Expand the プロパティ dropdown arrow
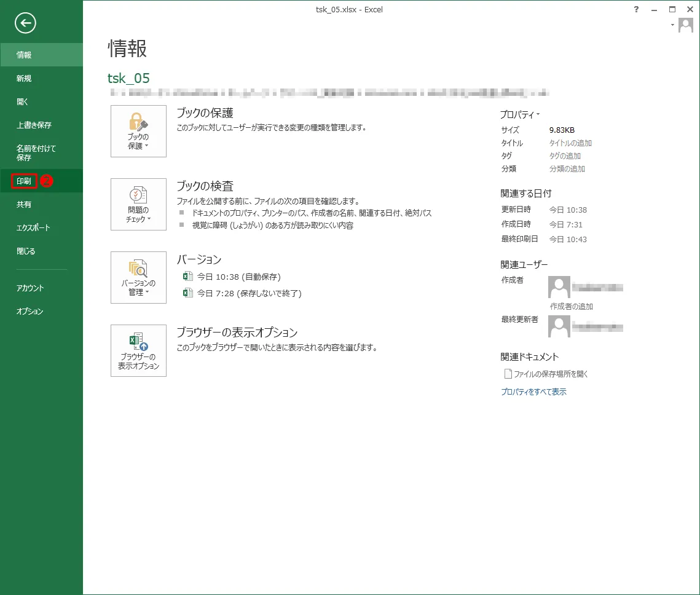700x595 pixels. click(x=538, y=114)
